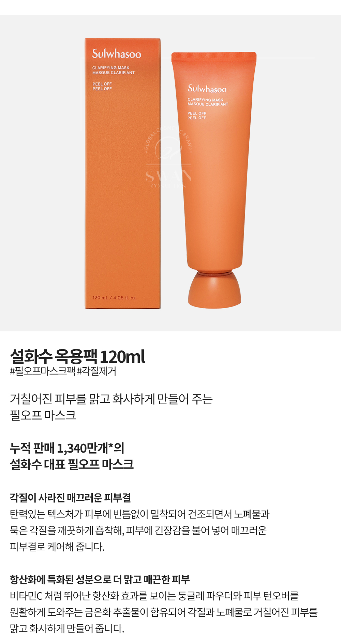341x644 pixels.
Task: Click the 각질이 사라진 매끄러운 피부결 heading
Action: coord(70,498)
